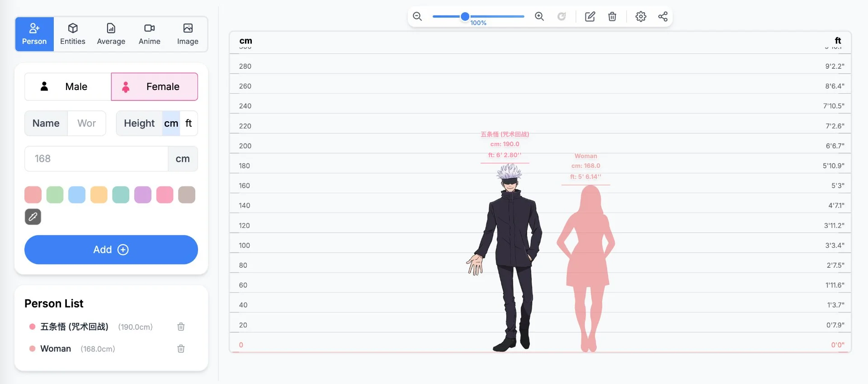Zoom in the height chart
Screen dimensions: 868x384
tap(539, 17)
